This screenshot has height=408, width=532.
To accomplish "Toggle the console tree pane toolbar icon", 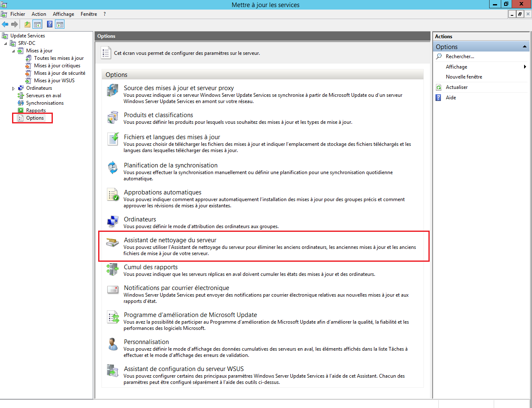I will tap(37, 25).
